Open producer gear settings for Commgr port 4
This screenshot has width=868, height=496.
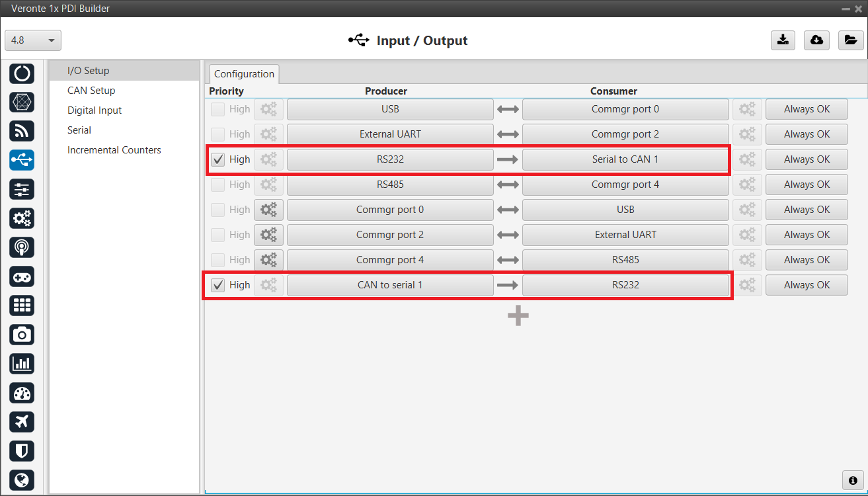268,260
